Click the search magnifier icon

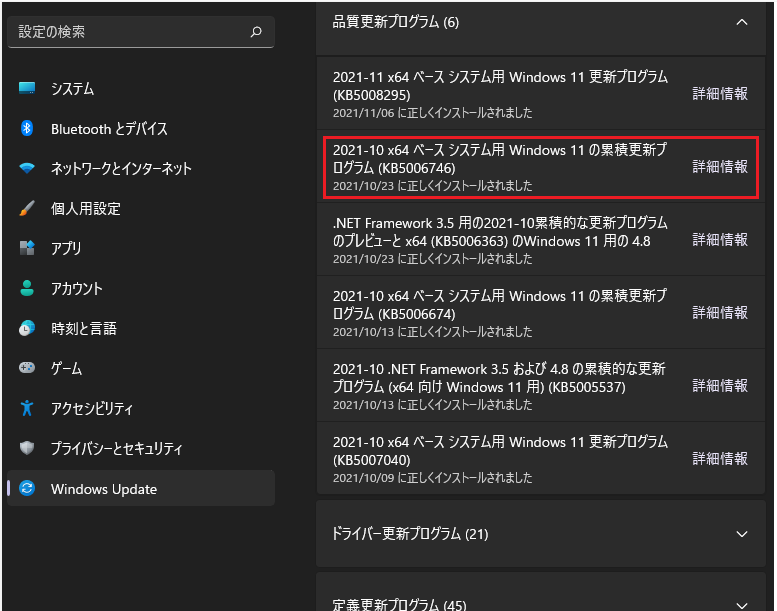pos(256,32)
